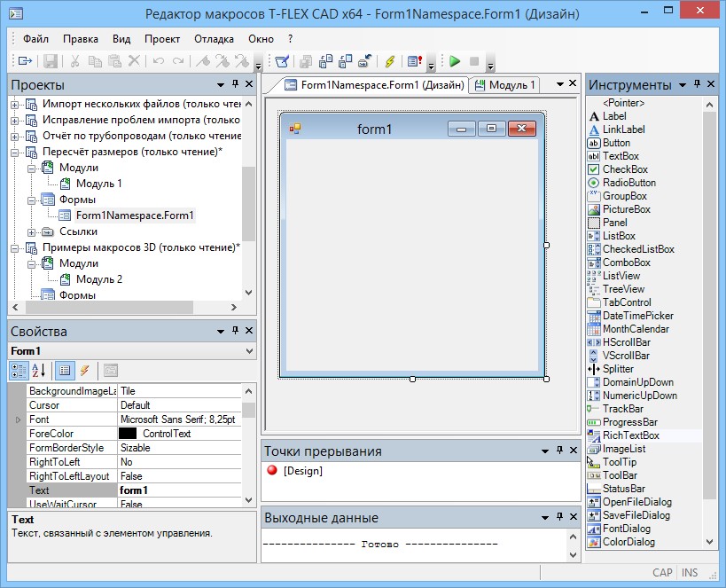Select the RichTextBox tool

pyautogui.click(x=631, y=435)
